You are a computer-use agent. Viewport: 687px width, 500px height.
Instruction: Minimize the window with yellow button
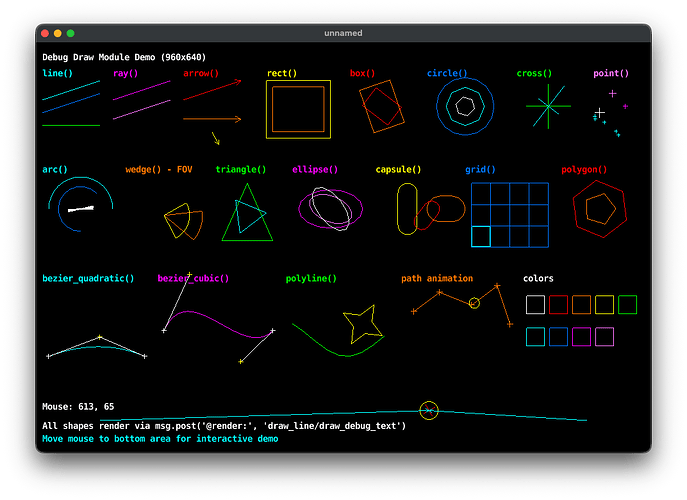click(57, 33)
